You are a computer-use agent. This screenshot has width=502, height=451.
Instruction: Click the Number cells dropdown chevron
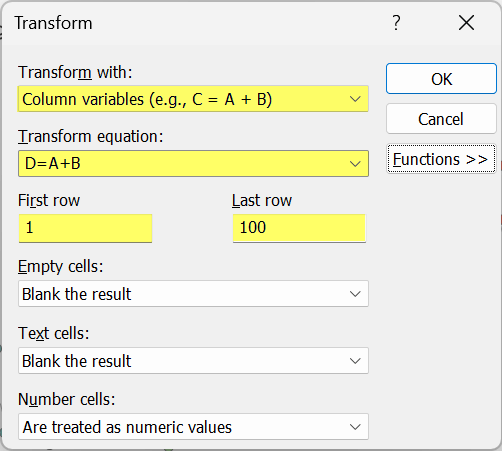tap(355, 427)
